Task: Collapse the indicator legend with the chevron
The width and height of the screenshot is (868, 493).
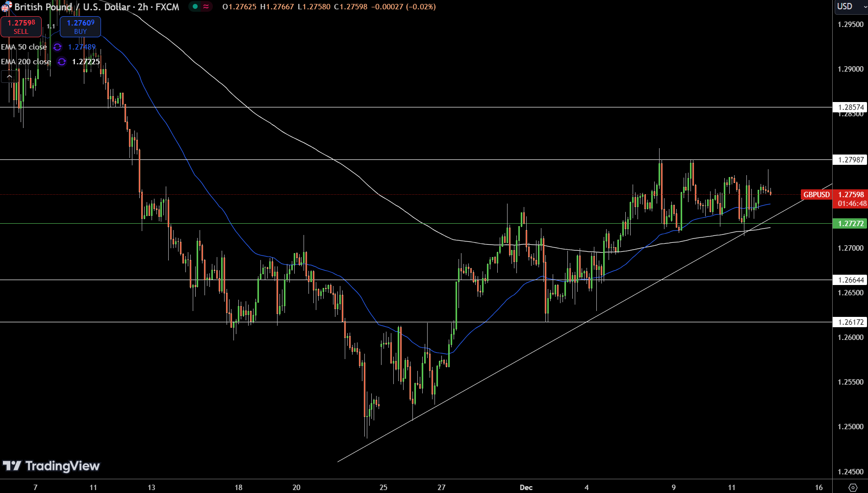Action: tap(9, 77)
